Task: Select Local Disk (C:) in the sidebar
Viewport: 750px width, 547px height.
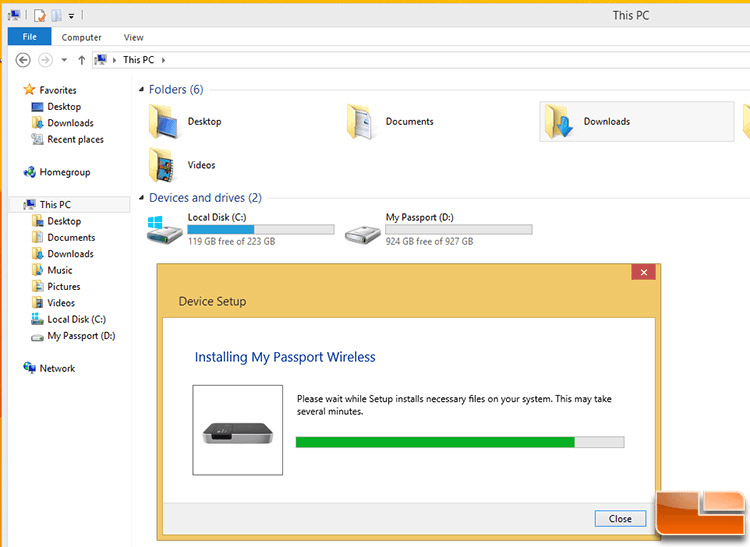Action: pos(77,319)
